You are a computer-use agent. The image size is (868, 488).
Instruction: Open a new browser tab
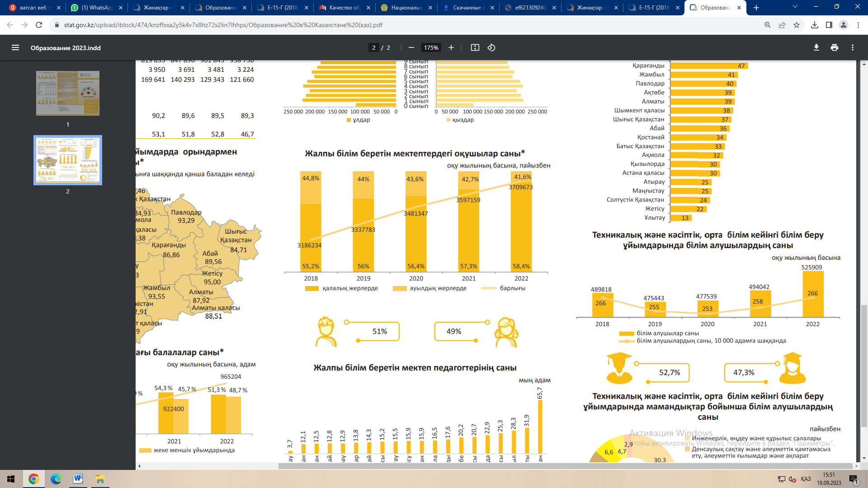(x=756, y=8)
